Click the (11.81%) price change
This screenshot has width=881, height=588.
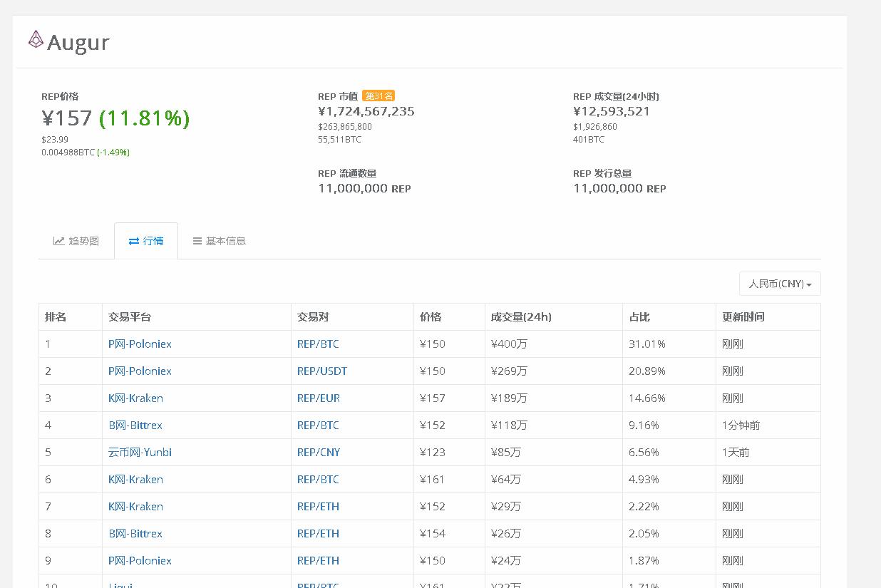(145, 118)
